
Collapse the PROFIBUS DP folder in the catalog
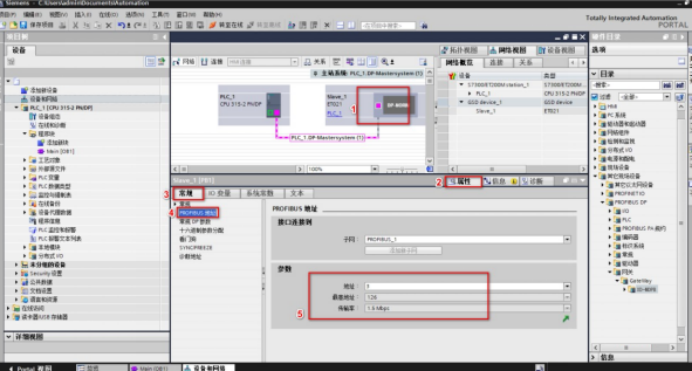click(x=602, y=202)
